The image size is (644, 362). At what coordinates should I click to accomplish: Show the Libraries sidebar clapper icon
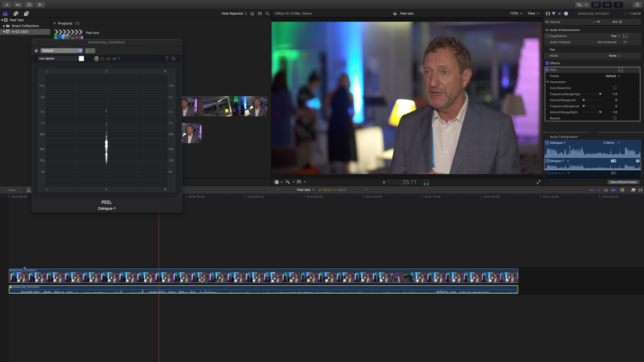tap(5, 13)
